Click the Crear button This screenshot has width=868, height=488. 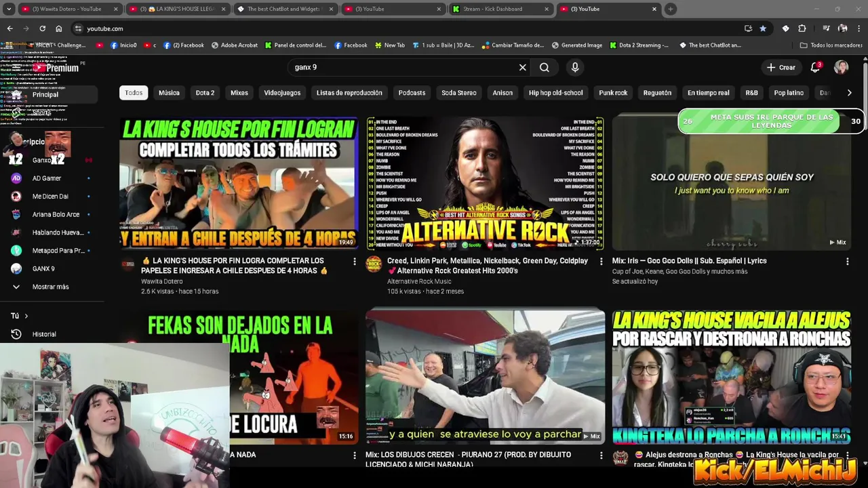coord(781,67)
